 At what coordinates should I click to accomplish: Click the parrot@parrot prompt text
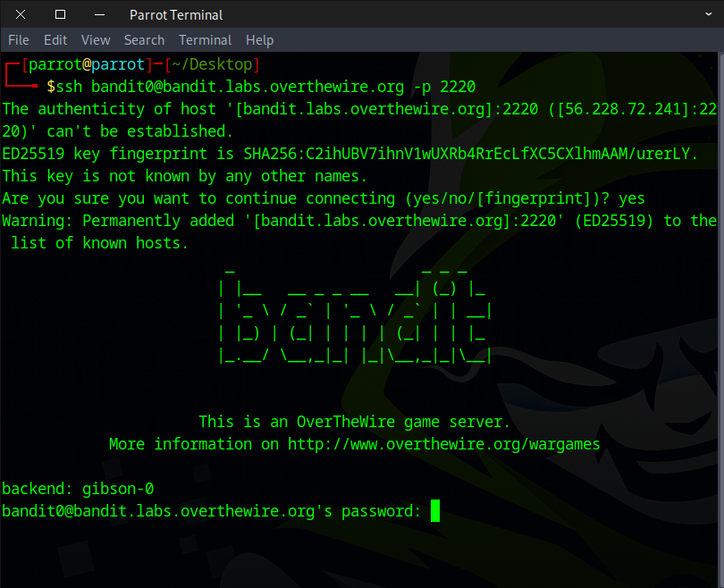tap(86, 64)
